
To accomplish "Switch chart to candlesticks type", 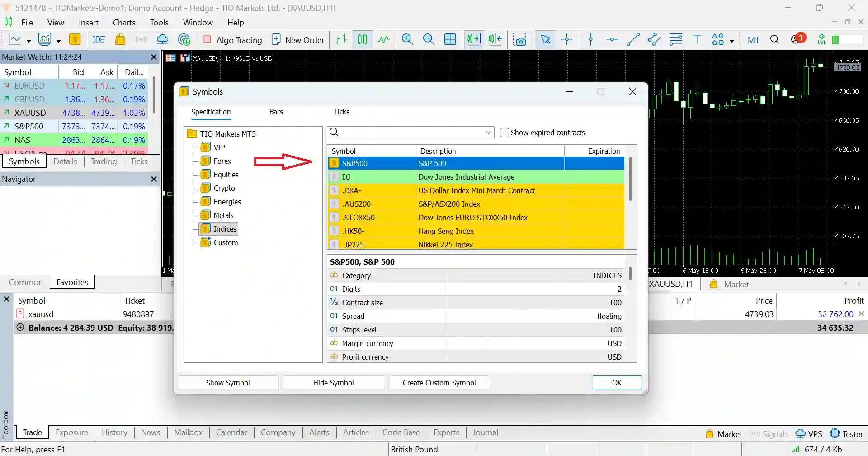I will pos(363,40).
